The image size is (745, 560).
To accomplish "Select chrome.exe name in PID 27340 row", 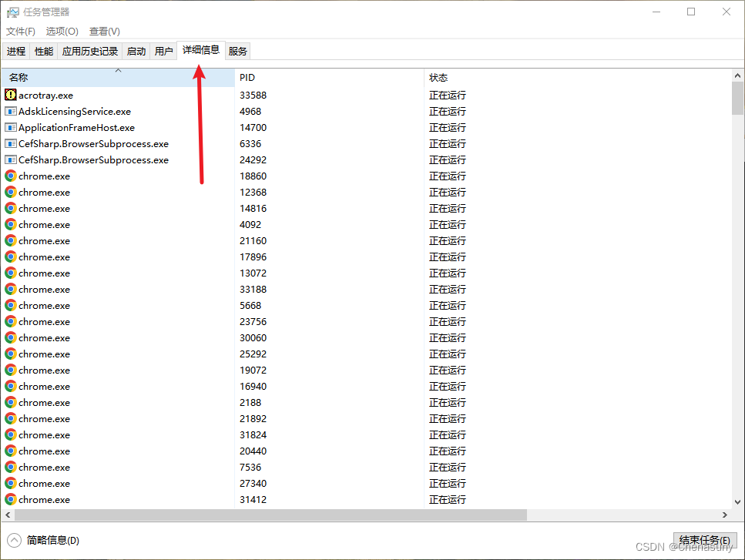I will (44, 483).
